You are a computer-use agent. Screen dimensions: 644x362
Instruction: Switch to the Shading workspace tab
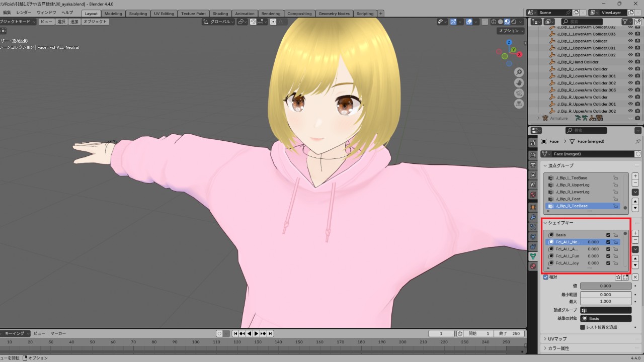220,14
